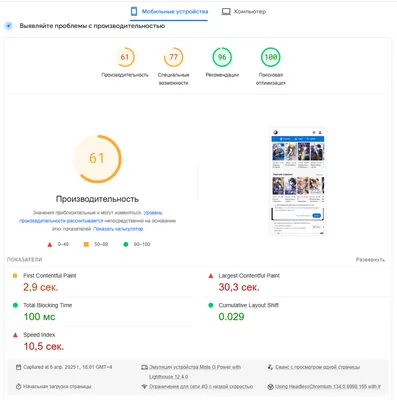Click the 2,9 сек. value
Screen dimensions: 397x400
point(41,287)
